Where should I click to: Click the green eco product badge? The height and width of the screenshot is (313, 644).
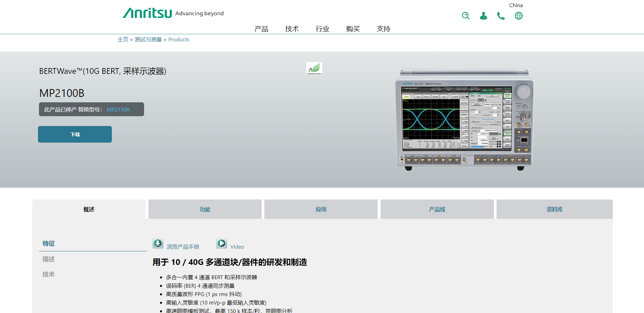click(314, 68)
